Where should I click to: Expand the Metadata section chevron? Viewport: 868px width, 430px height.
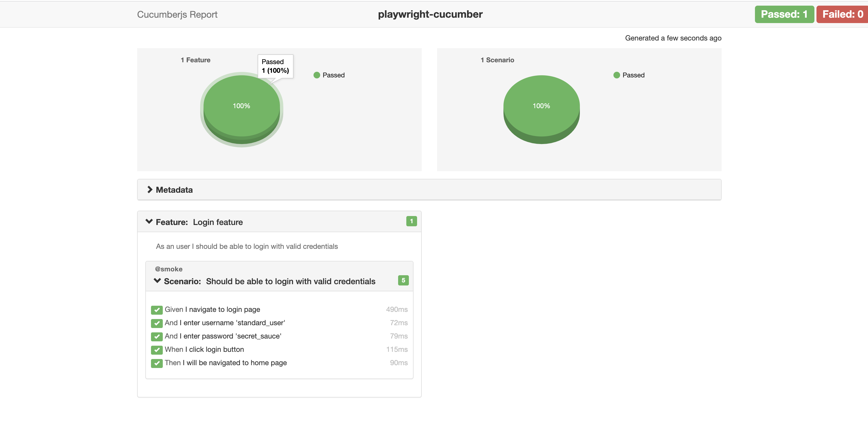(x=150, y=190)
